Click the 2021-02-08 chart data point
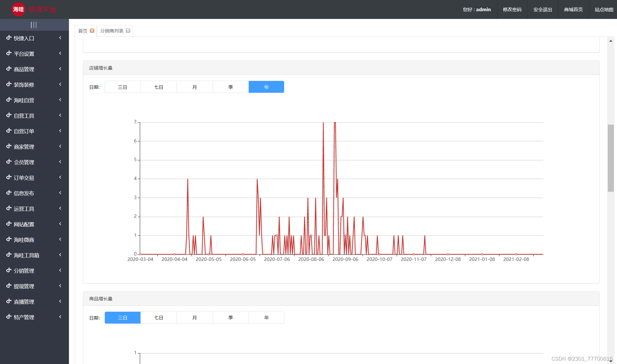This screenshot has height=364, width=617. [x=516, y=254]
